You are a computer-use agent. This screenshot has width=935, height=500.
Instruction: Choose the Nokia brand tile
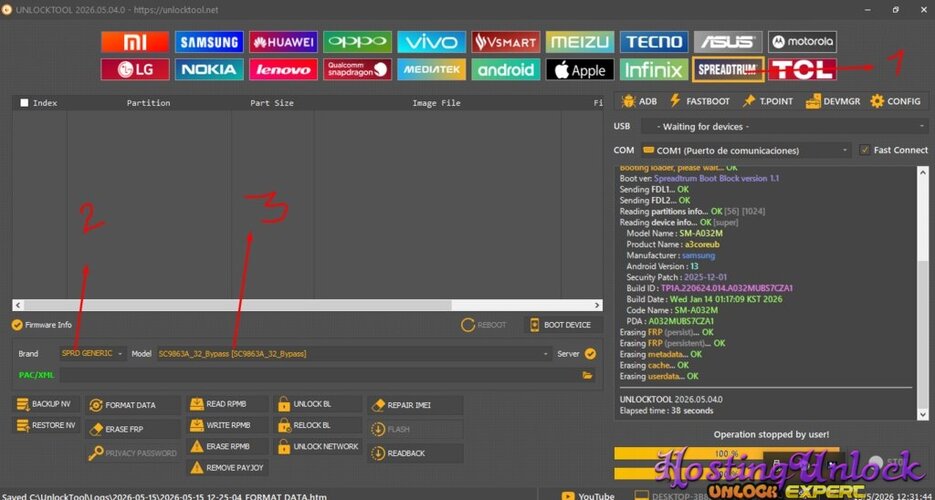pos(209,69)
